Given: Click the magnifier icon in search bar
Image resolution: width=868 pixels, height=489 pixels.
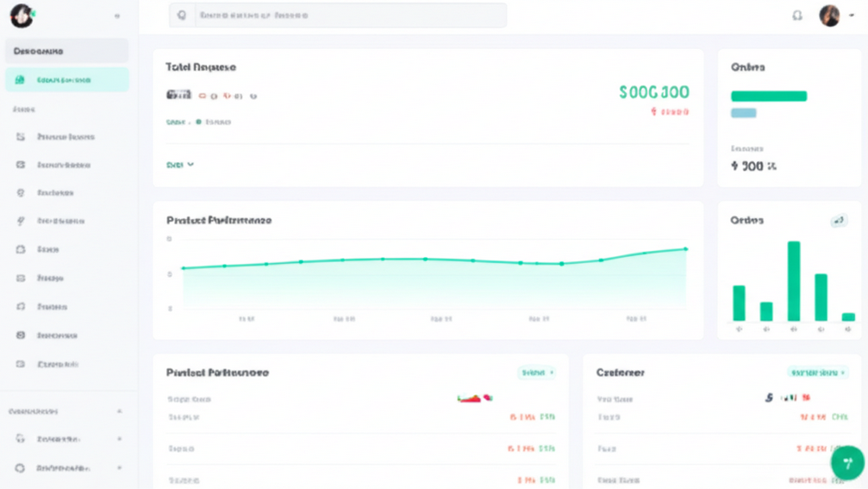Looking at the screenshot, I should point(182,16).
